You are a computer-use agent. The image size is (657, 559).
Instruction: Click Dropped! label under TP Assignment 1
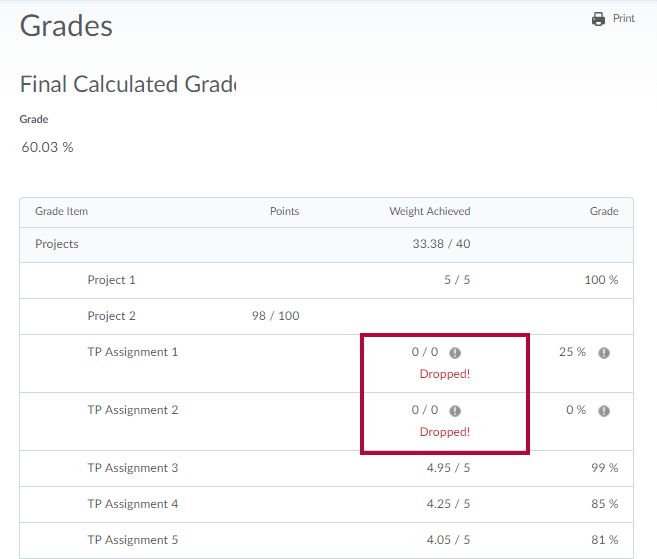point(445,374)
